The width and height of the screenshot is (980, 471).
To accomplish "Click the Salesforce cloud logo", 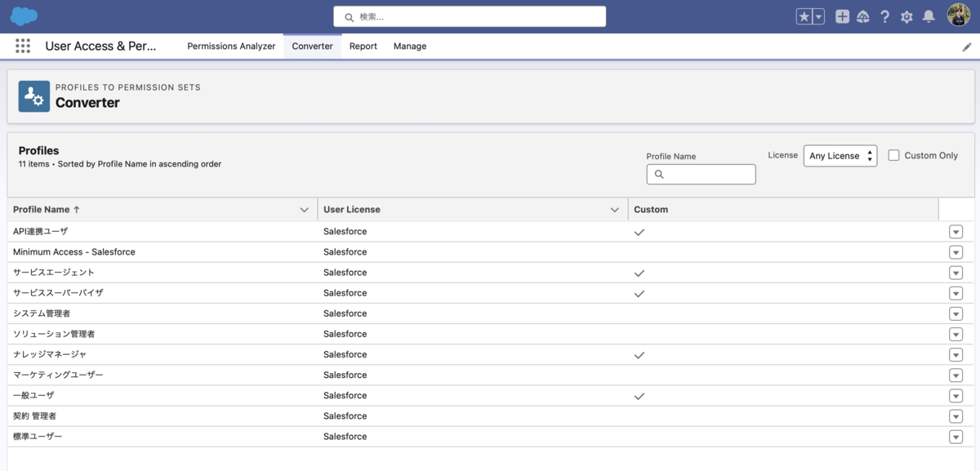I will tap(24, 16).
